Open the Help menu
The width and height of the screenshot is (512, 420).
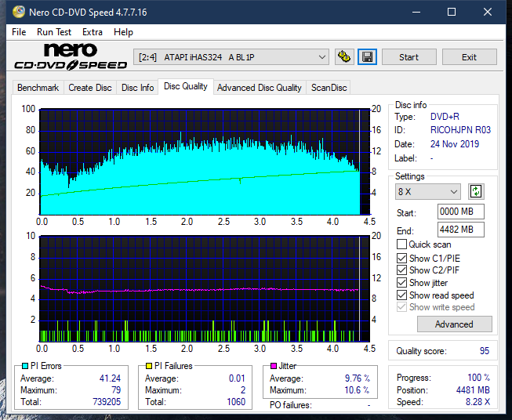pos(123,32)
